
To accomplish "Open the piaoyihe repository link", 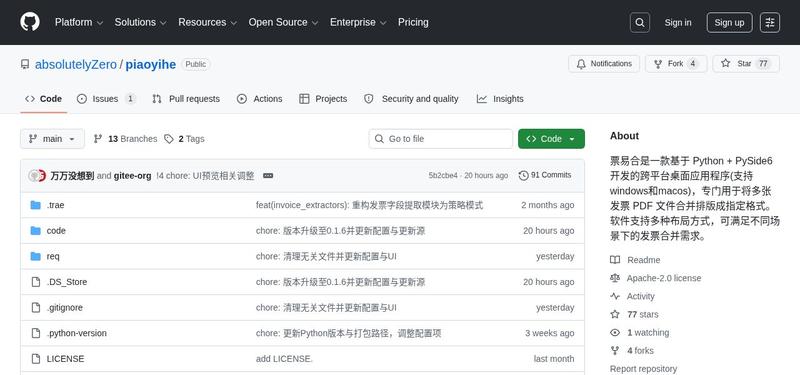I will pyautogui.click(x=151, y=65).
